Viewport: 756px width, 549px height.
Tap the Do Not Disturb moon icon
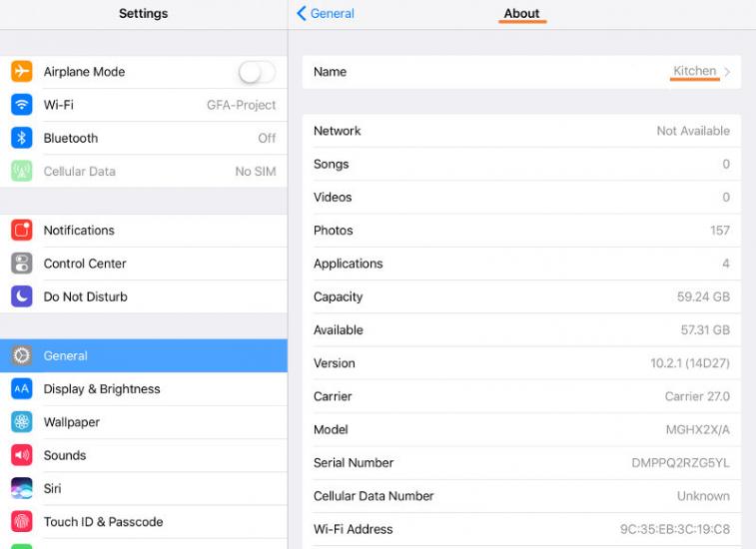tap(22, 296)
